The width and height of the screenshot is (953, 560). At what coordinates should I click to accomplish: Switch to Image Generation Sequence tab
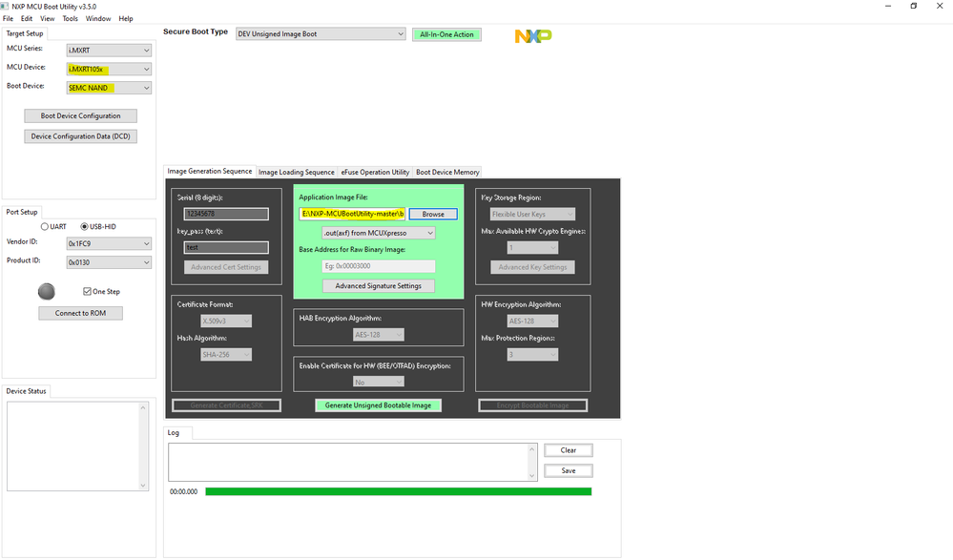pos(210,172)
